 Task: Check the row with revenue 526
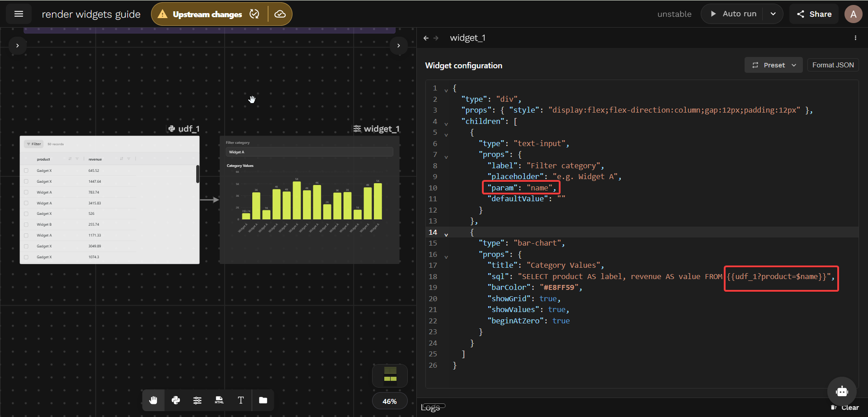[26, 213]
